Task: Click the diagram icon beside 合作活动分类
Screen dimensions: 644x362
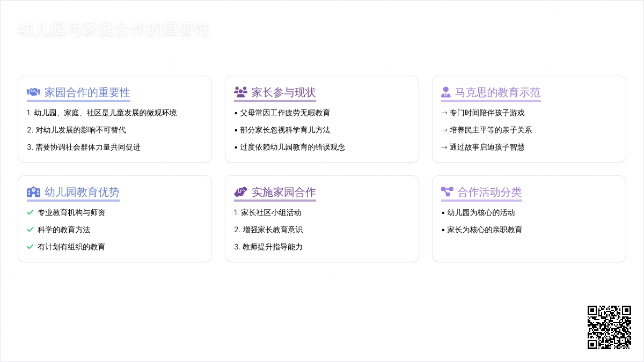Action: [x=447, y=192]
